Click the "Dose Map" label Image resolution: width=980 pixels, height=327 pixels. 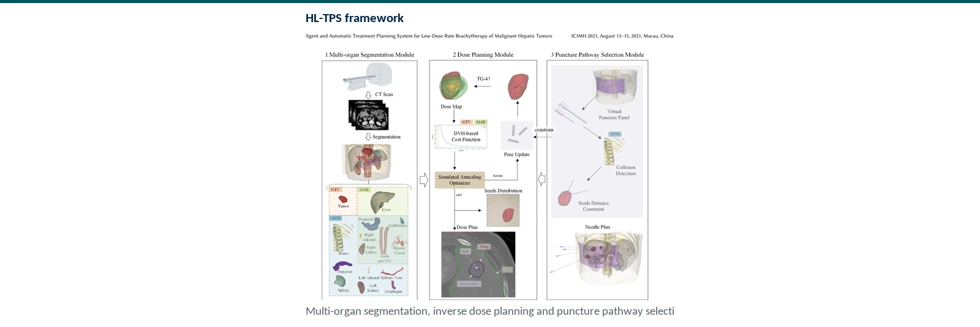(451, 107)
